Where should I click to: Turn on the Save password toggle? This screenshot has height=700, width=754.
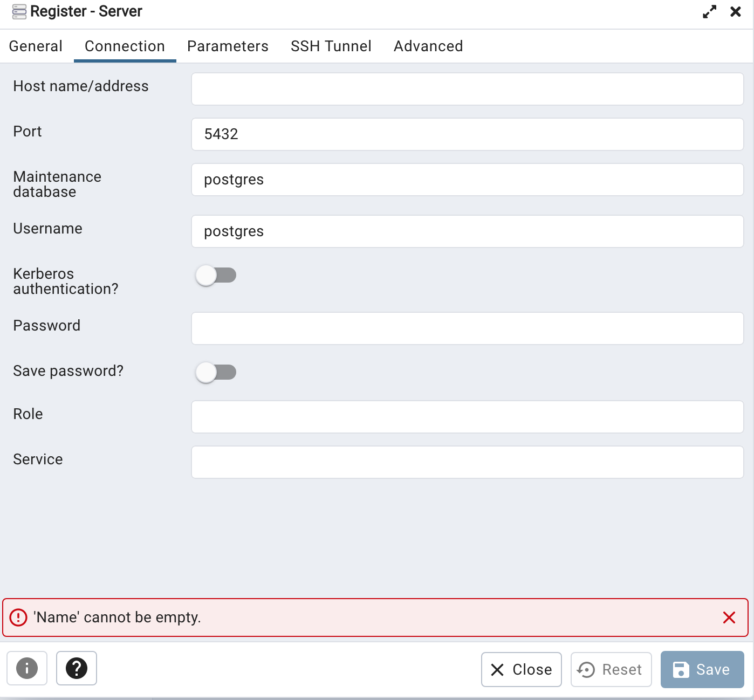(216, 372)
